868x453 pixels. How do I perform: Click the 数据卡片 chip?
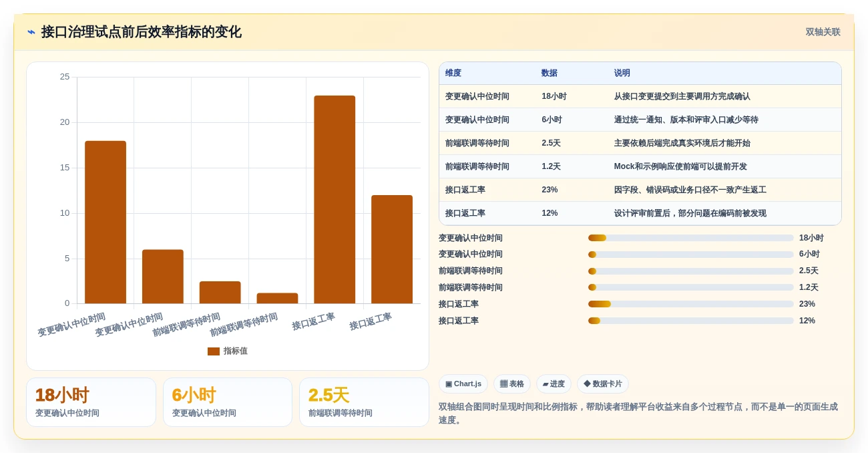pos(603,384)
